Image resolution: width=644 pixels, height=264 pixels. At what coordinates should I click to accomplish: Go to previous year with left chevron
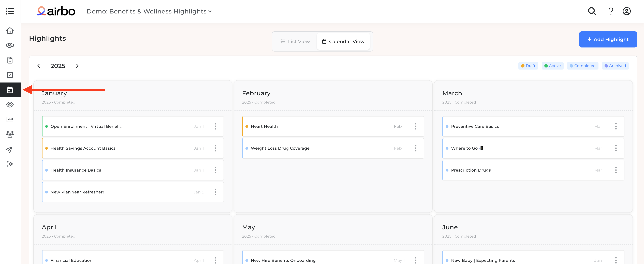39,66
